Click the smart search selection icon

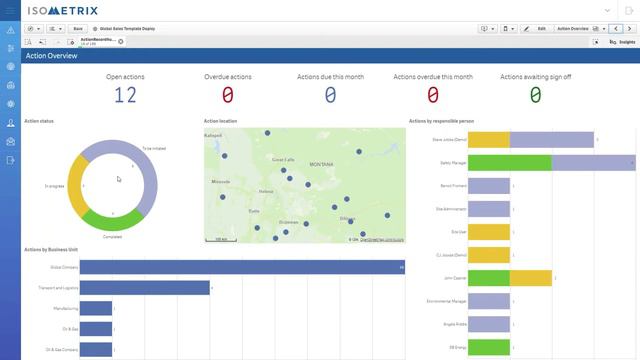click(28, 42)
